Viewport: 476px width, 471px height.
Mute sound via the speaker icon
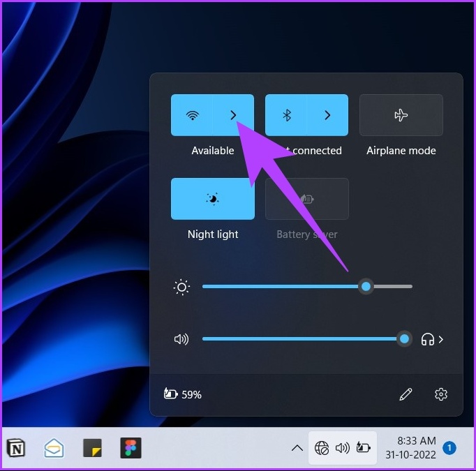[x=181, y=339]
